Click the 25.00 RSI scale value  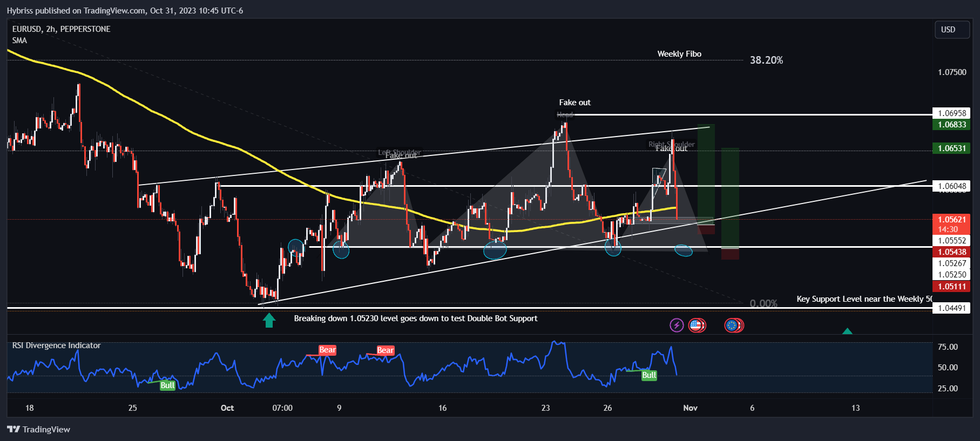coord(948,389)
